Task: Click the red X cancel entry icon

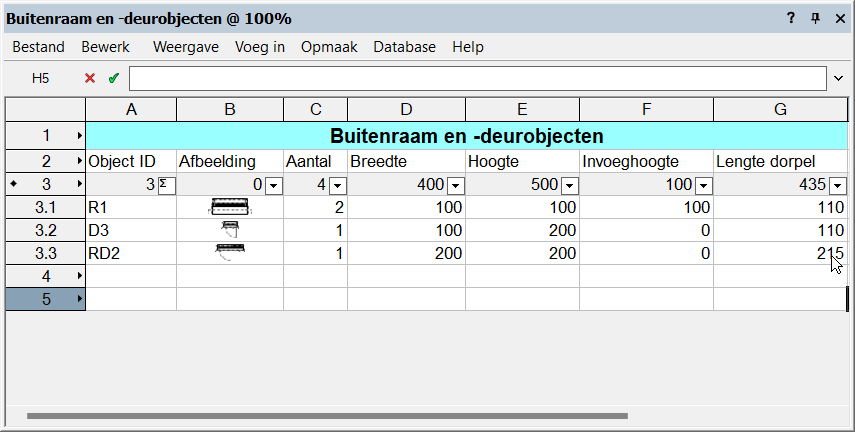Action: (x=90, y=78)
